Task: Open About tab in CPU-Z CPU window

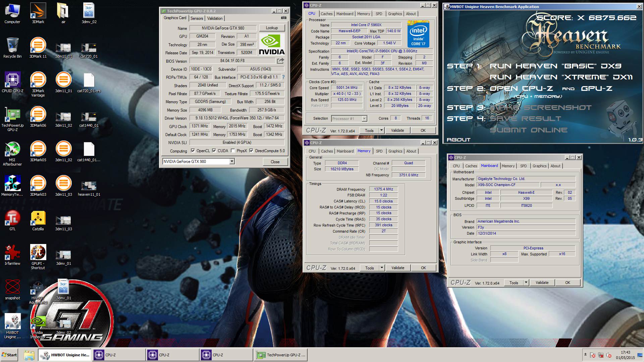Action: 411,14
